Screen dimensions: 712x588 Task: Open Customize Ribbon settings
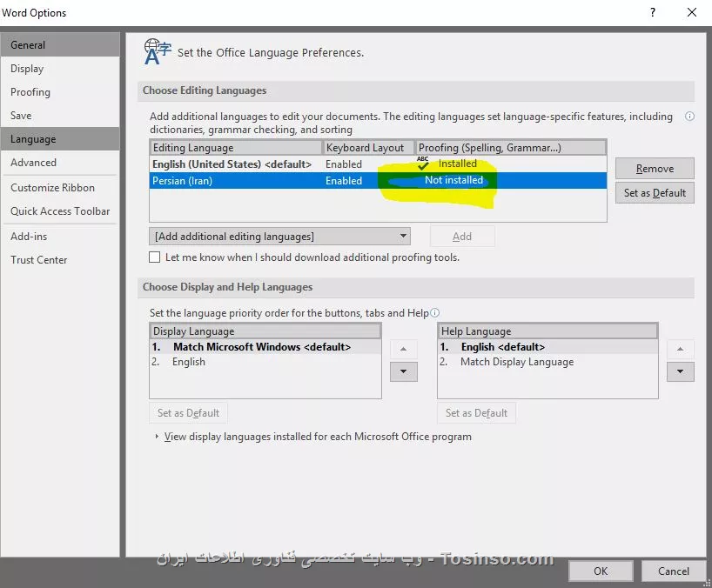[60, 188]
